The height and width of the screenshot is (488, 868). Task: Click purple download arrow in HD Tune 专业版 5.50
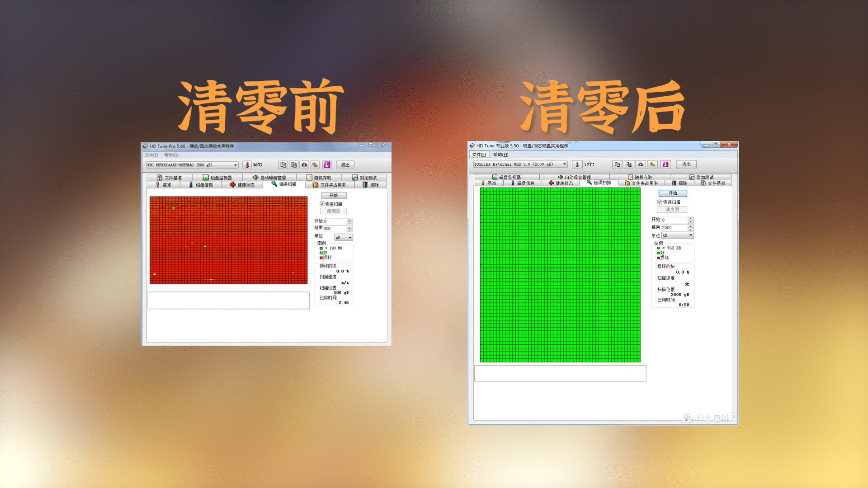coord(665,164)
